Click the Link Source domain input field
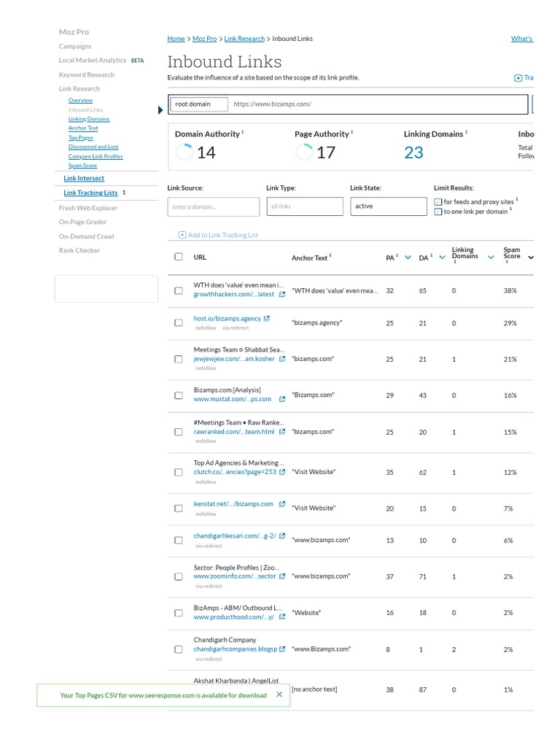 [214, 206]
